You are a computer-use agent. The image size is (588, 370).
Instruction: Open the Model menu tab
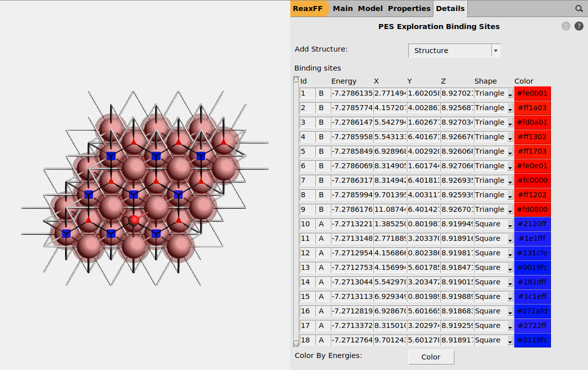[x=370, y=9]
